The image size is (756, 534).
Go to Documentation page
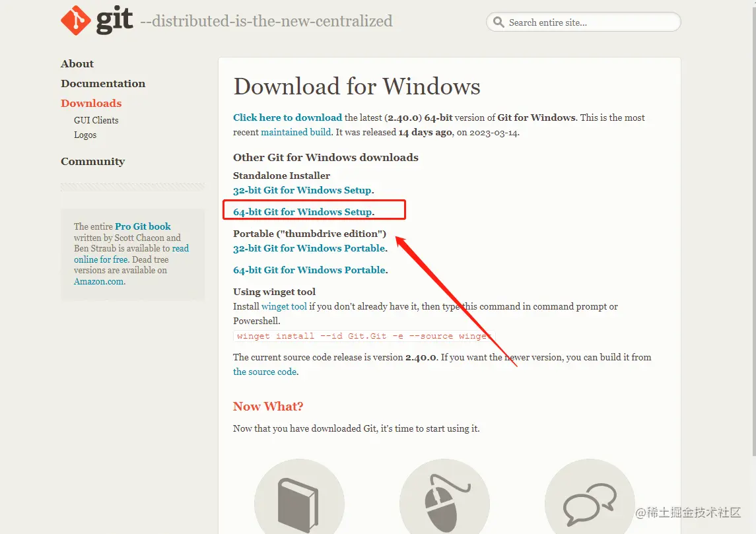tap(103, 83)
